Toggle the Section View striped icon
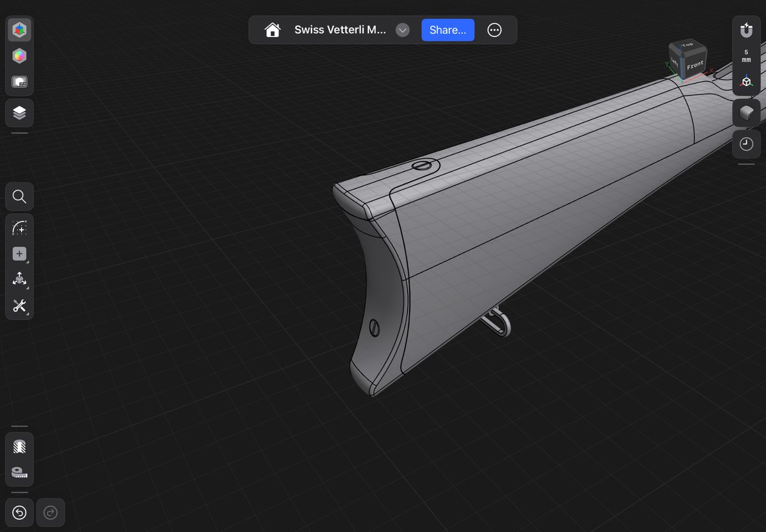The width and height of the screenshot is (766, 532). [19, 447]
